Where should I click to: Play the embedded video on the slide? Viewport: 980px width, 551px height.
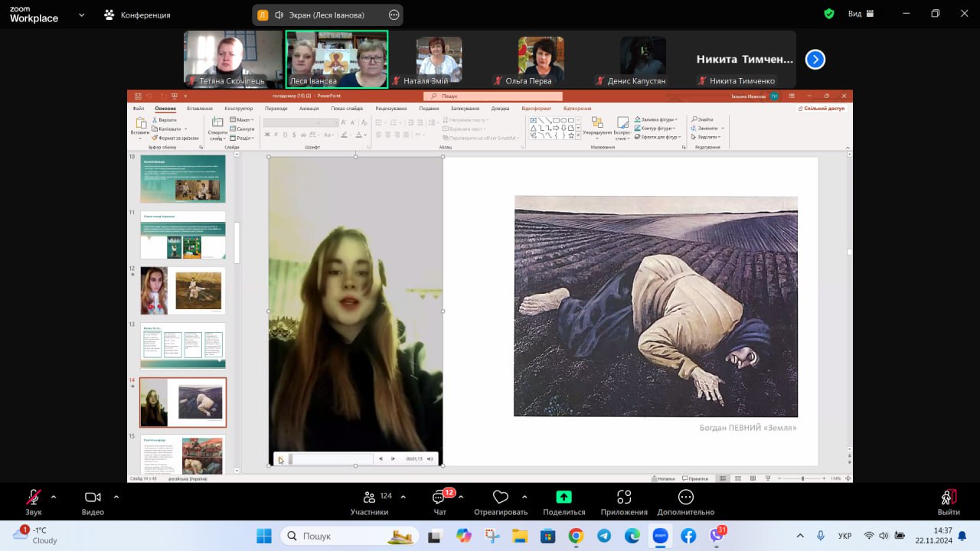[x=281, y=459]
